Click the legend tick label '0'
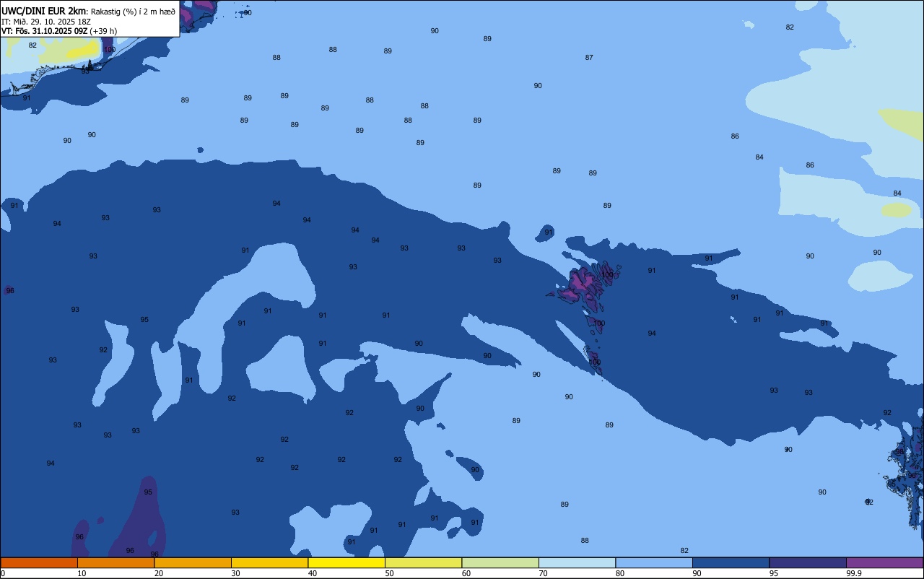This screenshot has height=579, width=924. [x=3, y=573]
